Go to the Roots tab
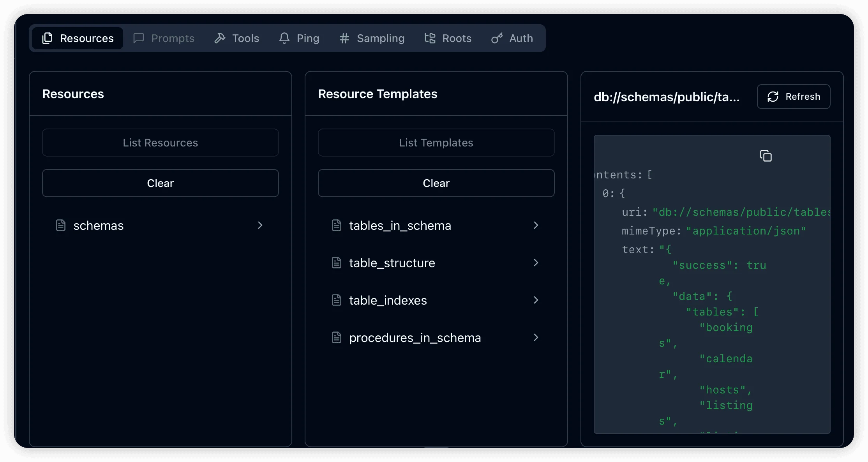Image resolution: width=868 pixels, height=462 pixels. click(x=448, y=38)
